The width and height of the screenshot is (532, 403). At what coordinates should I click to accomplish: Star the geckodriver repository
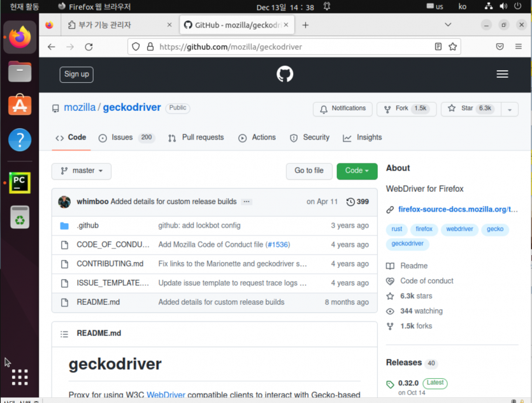click(x=471, y=108)
